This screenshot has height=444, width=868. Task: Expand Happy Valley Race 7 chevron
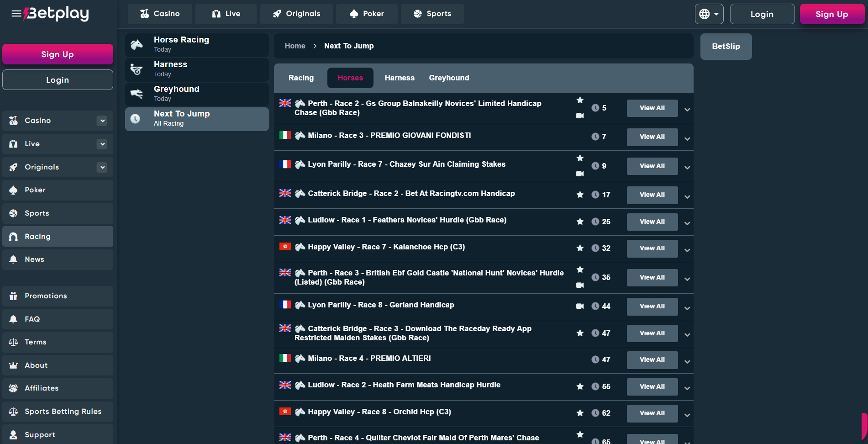pyautogui.click(x=687, y=250)
